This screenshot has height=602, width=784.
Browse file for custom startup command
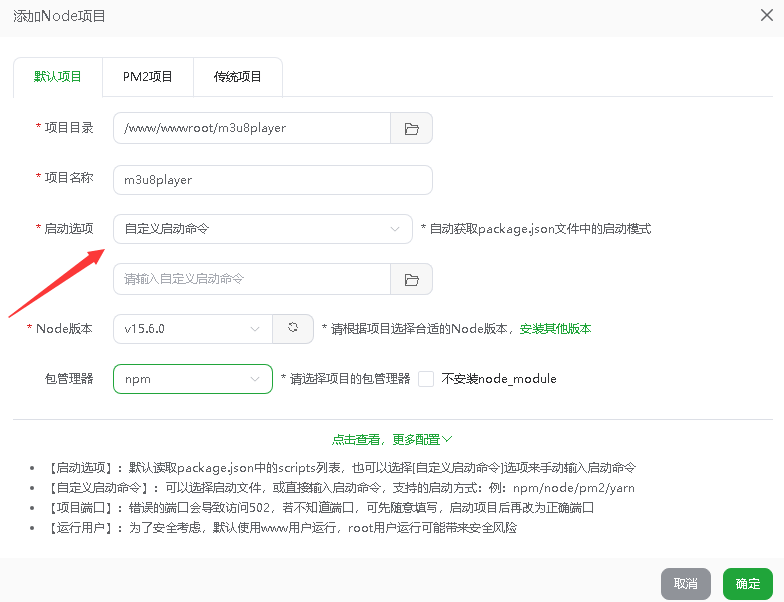[x=411, y=280]
